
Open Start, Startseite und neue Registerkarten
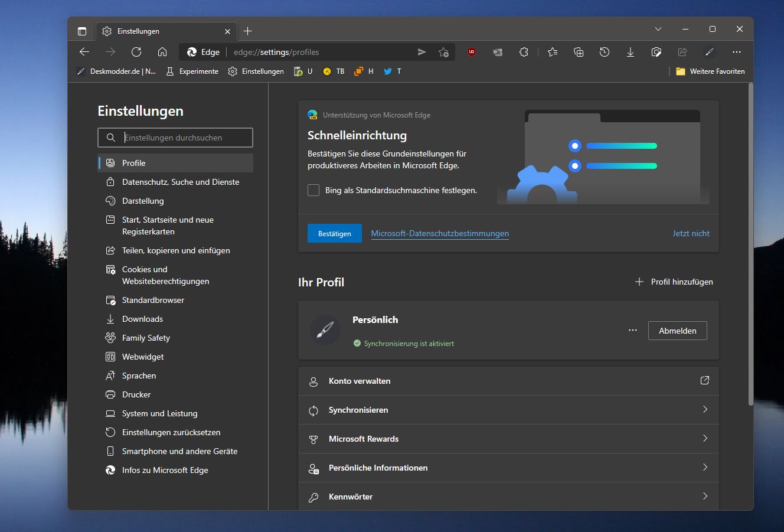[175, 226]
